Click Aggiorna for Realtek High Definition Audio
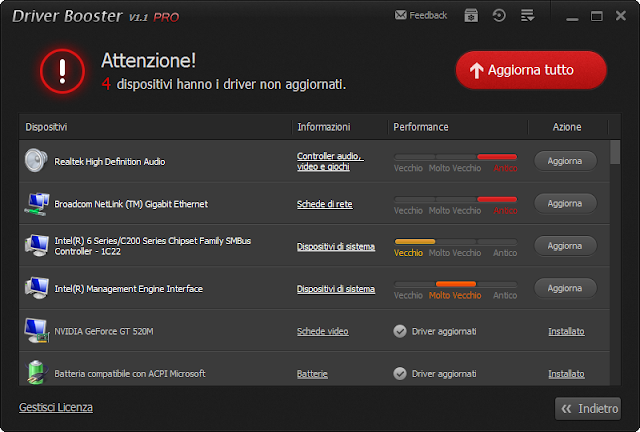This screenshot has width=640, height=432. (565, 161)
